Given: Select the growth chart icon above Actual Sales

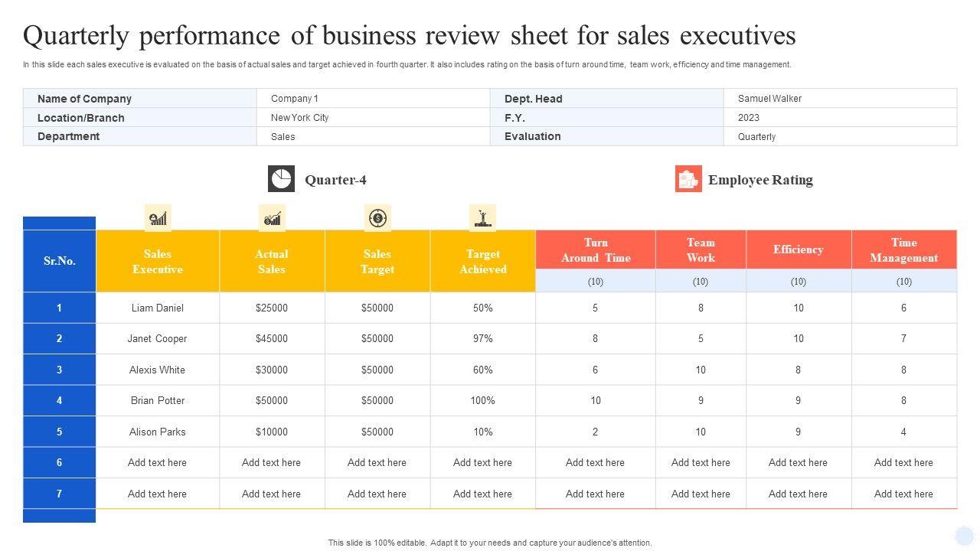Looking at the screenshot, I should pyautogui.click(x=272, y=218).
